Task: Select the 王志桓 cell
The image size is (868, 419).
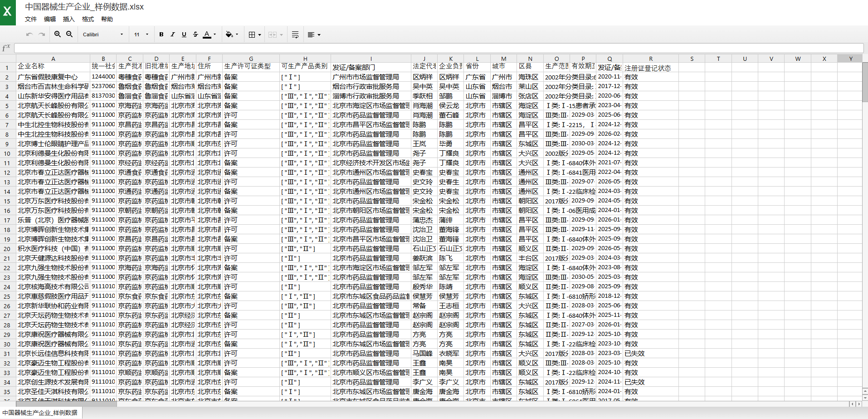Action: click(450, 306)
